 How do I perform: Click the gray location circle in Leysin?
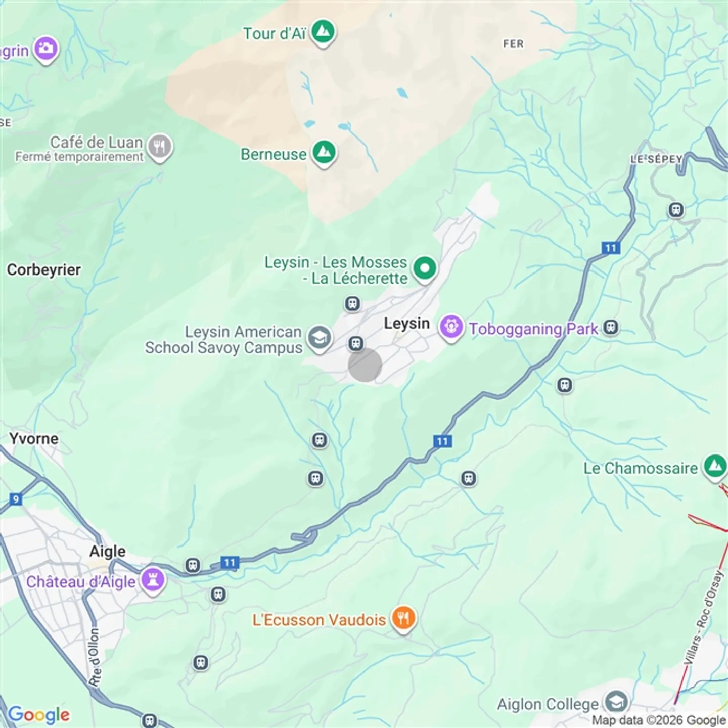(365, 365)
